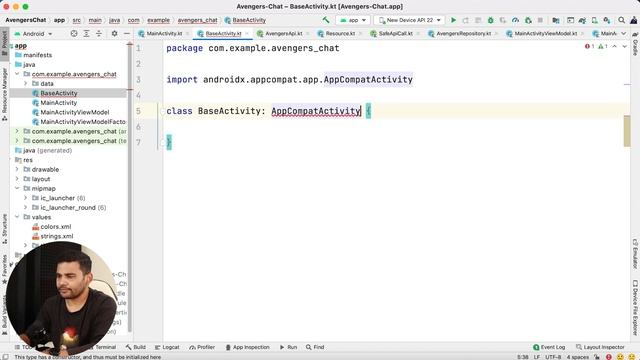Toggle Structure side tab

(4, 228)
